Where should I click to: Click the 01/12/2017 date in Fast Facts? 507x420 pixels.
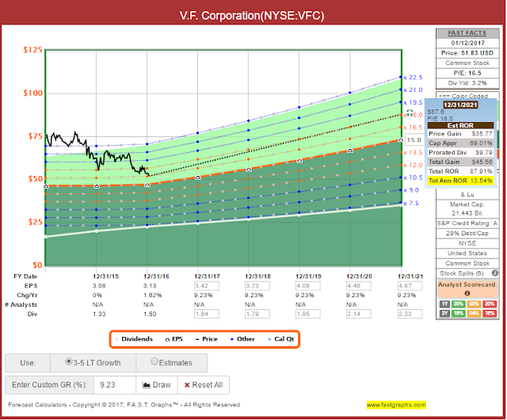coord(467,43)
